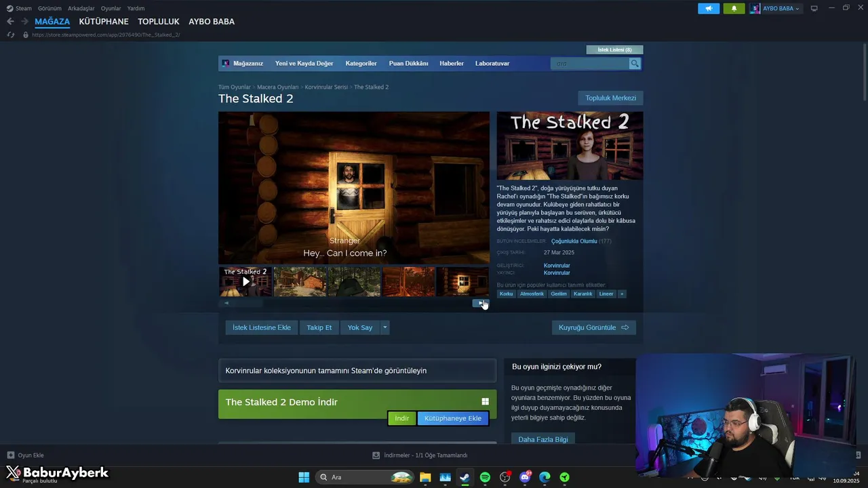Image resolution: width=868 pixels, height=488 pixels.
Task: Click the Kütüphaneye Ekle button
Action: click(453, 418)
